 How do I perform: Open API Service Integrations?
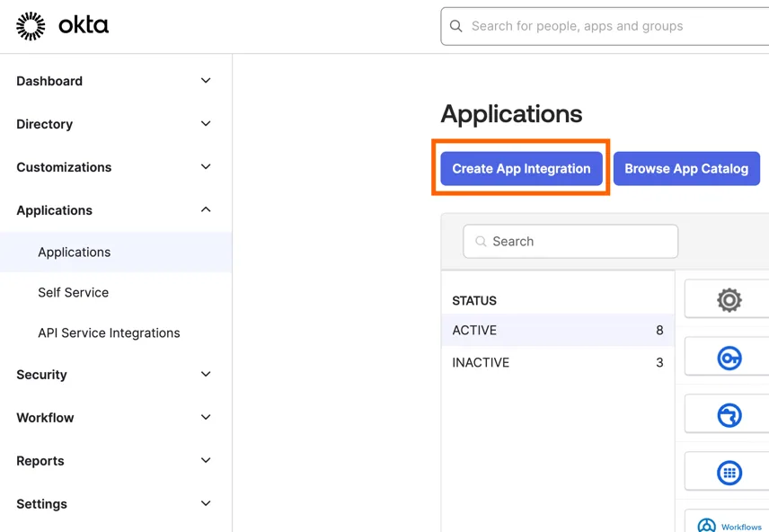[109, 333]
